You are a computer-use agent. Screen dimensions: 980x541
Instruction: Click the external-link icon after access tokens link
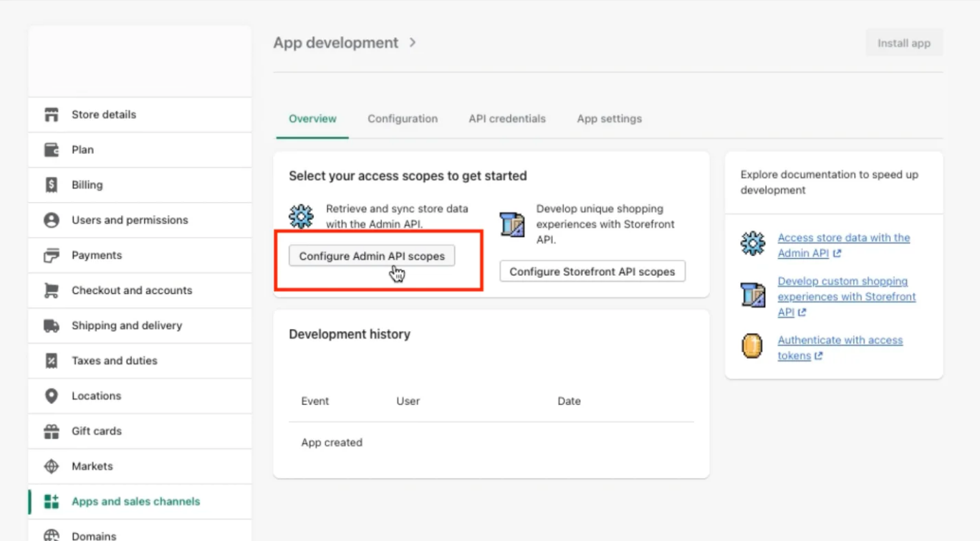click(x=819, y=356)
